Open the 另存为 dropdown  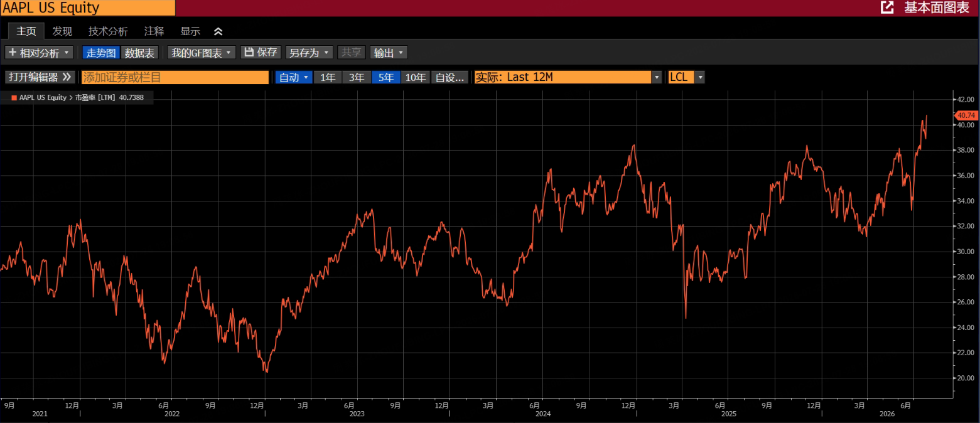pos(309,53)
